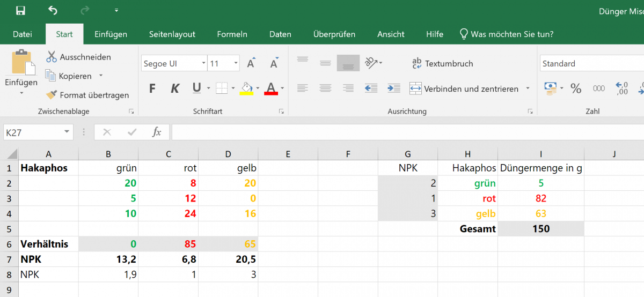
Task: Switch to the Einfügen ribbon tab
Action: point(111,34)
